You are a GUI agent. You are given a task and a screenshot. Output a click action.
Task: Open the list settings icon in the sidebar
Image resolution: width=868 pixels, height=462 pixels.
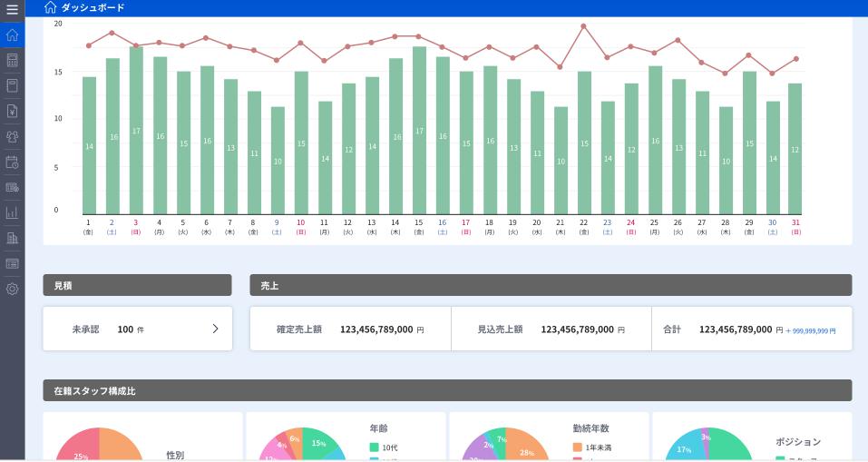[x=12, y=187]
